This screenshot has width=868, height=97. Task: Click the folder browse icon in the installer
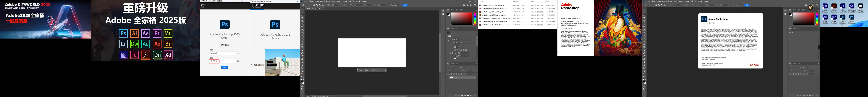pos(238,61)
